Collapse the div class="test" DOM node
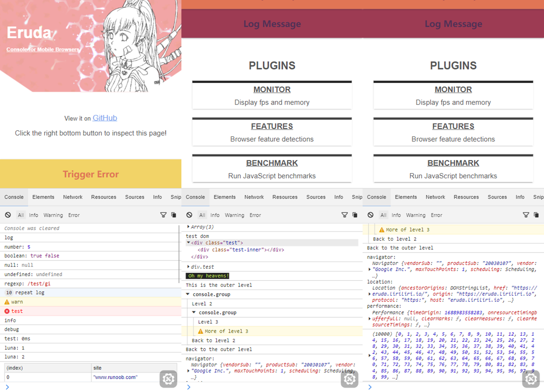Screen dimensions: 544x392 pyautogui.click(x=189, y=243)
